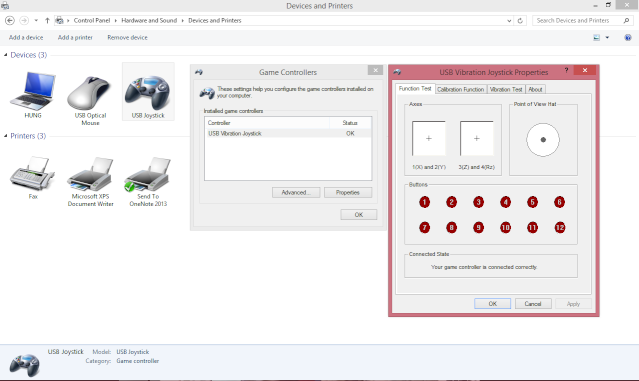The image size is (639, 381).
Task: Click joystick button indicator 7
Action: (x=424, y=227)
